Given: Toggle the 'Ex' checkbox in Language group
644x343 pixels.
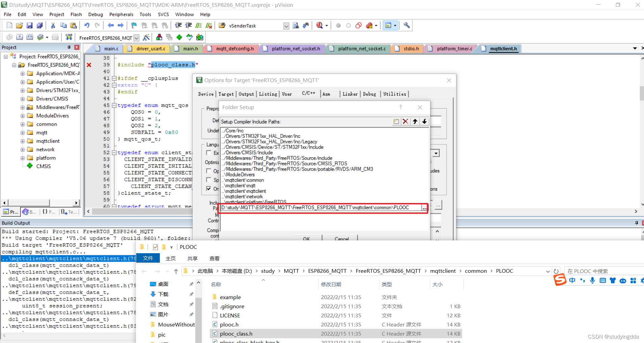Looking at the screenshot, I should pos(209,153).
